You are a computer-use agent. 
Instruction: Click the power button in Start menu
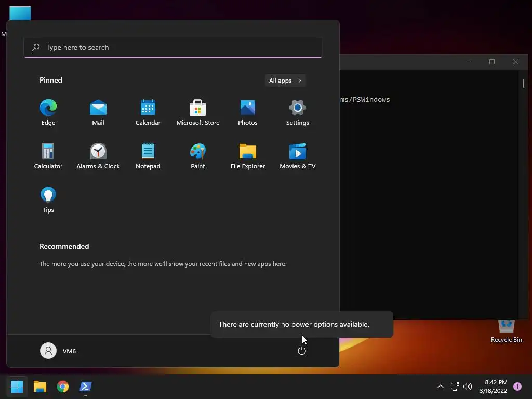click(302, 351)
